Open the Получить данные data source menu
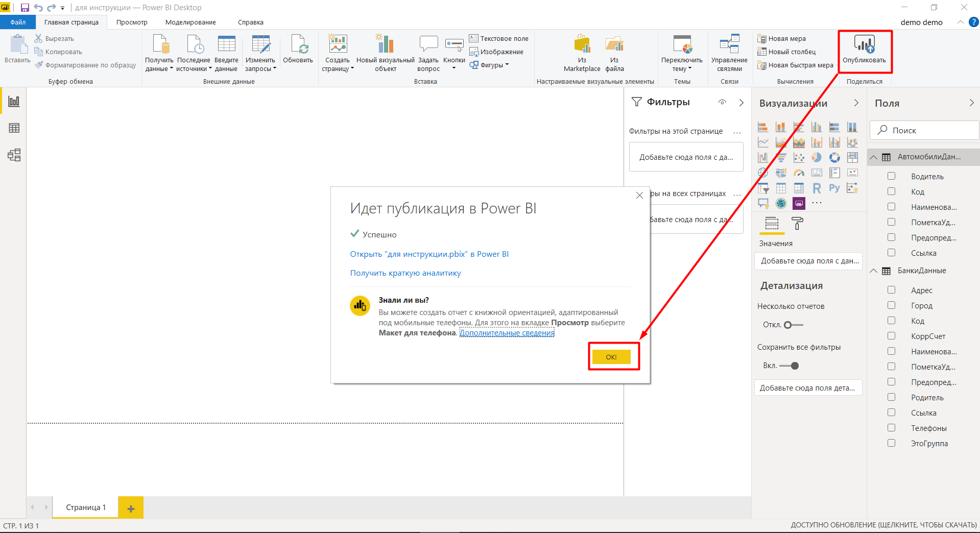The width and height of the screenshot is (980, 533). 159,53
